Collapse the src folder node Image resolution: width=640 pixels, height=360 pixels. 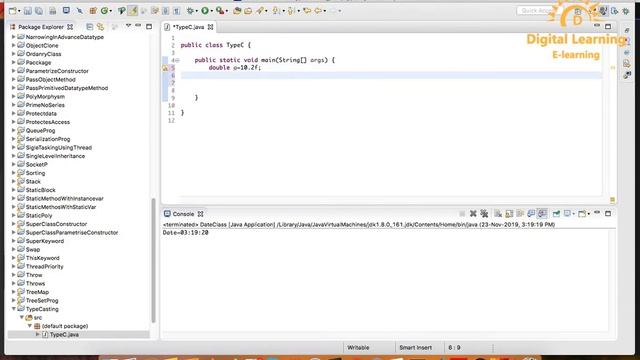click(22, 318)
